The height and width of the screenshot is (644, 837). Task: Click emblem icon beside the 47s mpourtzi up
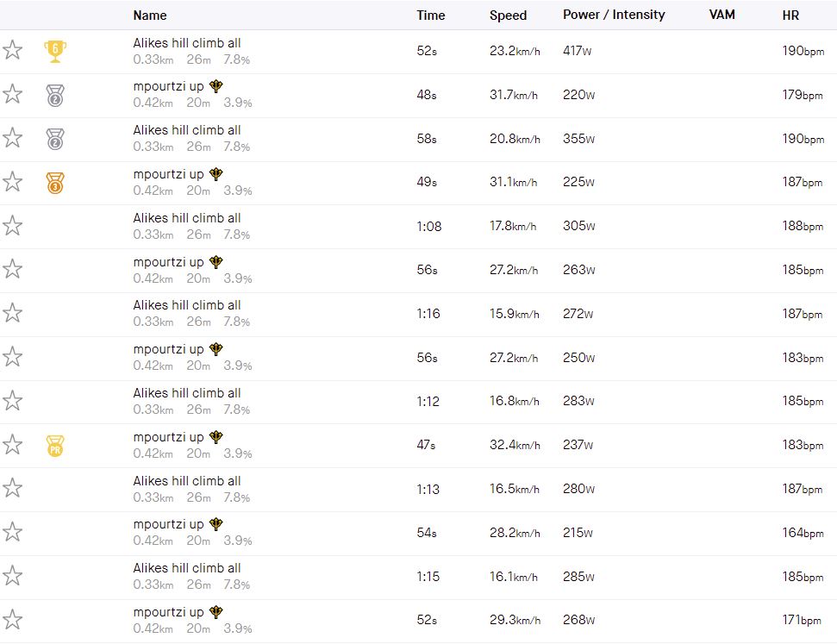(x=216, y=436)
